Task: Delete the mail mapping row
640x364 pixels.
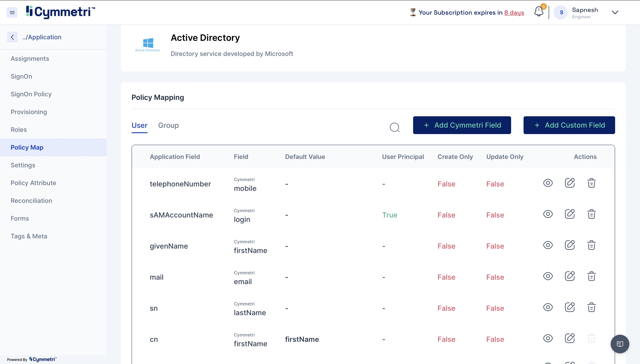Action: [x=591, y=276]
